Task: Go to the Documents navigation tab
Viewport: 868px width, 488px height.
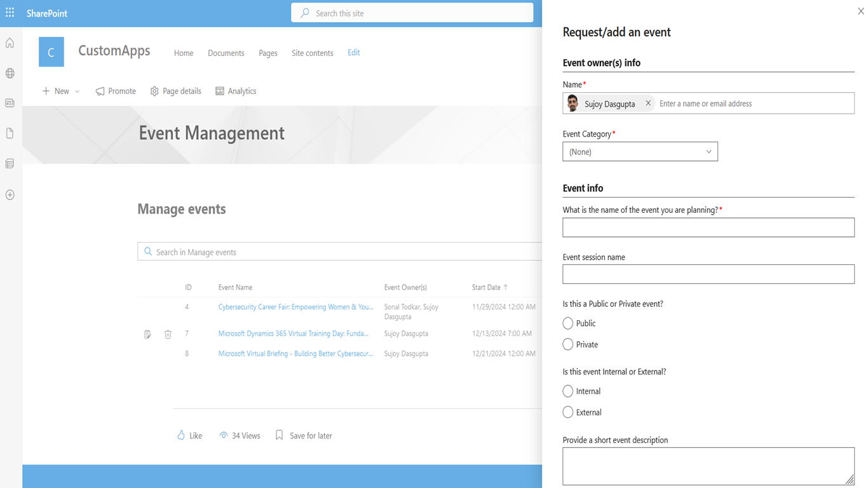Action: (226, 53)
